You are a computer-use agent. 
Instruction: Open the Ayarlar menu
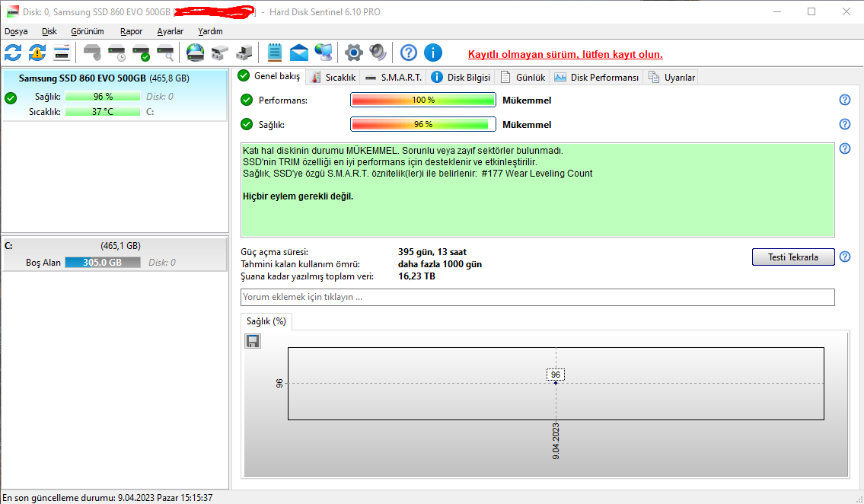(x=171, y=31)
